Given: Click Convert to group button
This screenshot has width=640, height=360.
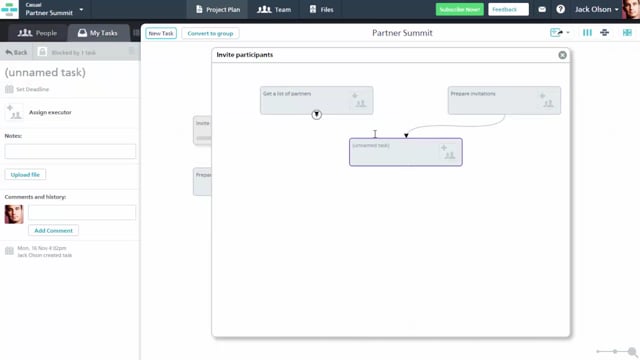Looking at the screenshot, I should (210, 33).
